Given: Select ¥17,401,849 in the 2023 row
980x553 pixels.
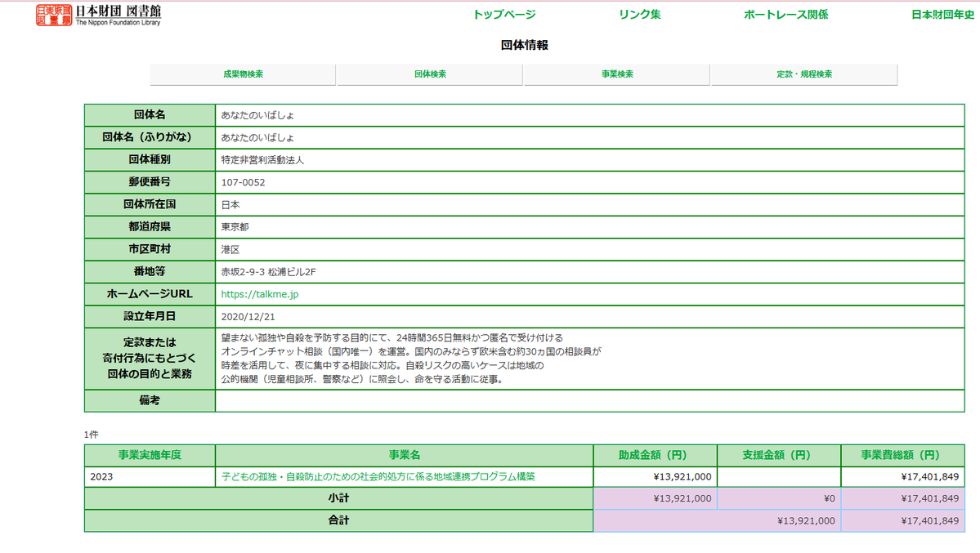Looking at the screenshot, I should coord(930,477).
